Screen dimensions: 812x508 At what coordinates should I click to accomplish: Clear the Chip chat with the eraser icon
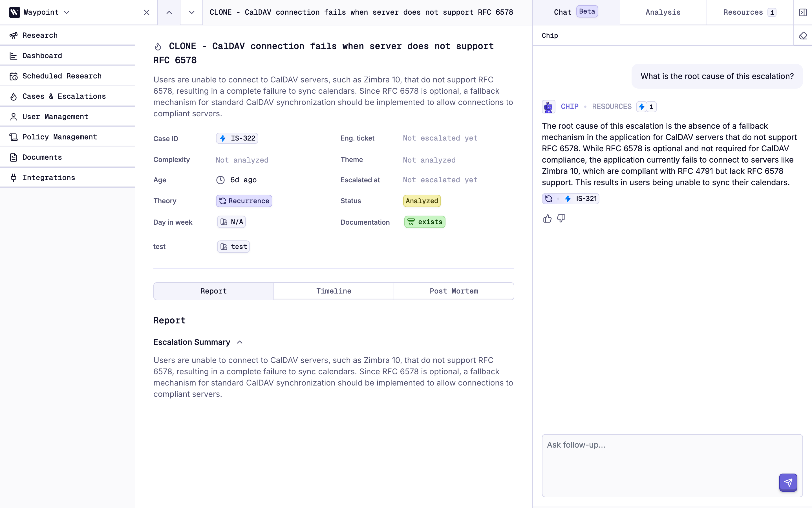[x=803, y=36]
